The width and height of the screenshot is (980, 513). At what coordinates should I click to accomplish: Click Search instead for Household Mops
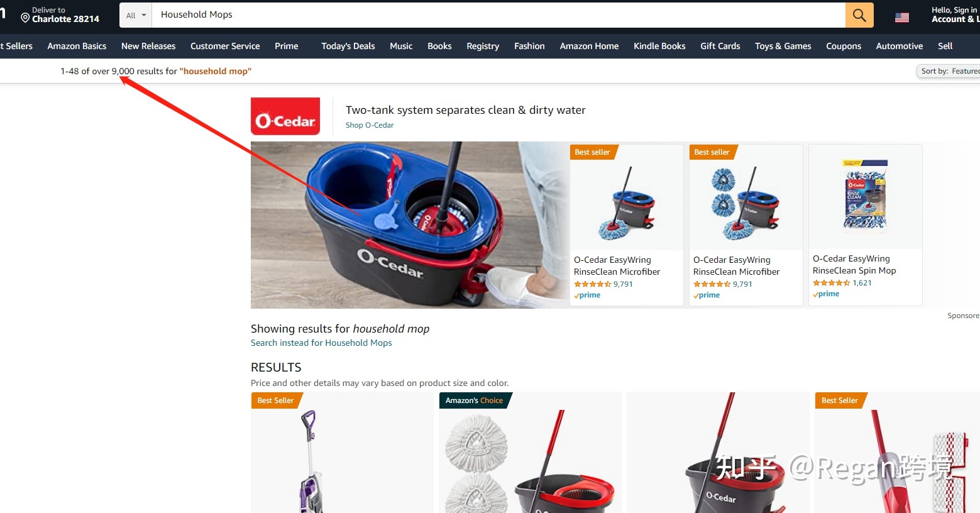pyautogui.click(x=321, y=343)
